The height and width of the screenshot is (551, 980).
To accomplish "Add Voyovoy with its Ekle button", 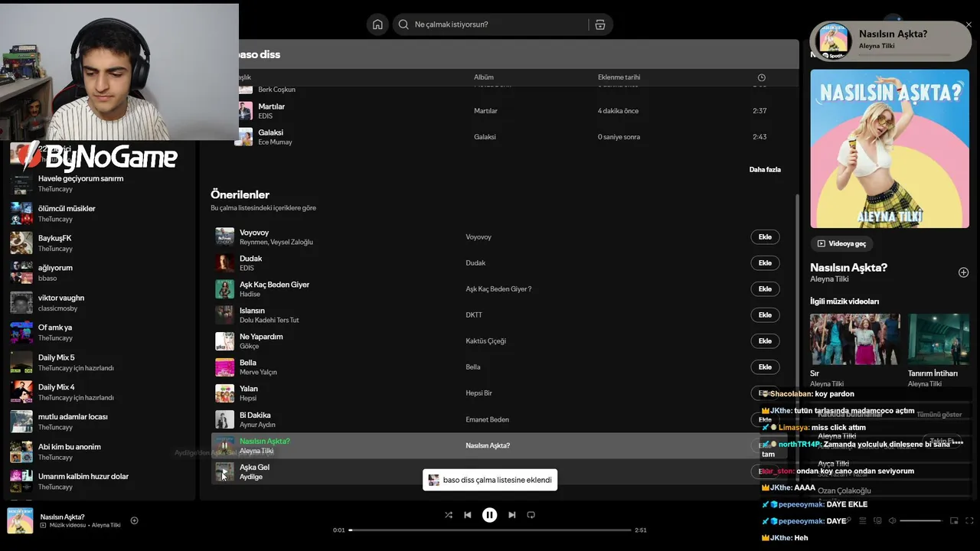I will [765, 237].
